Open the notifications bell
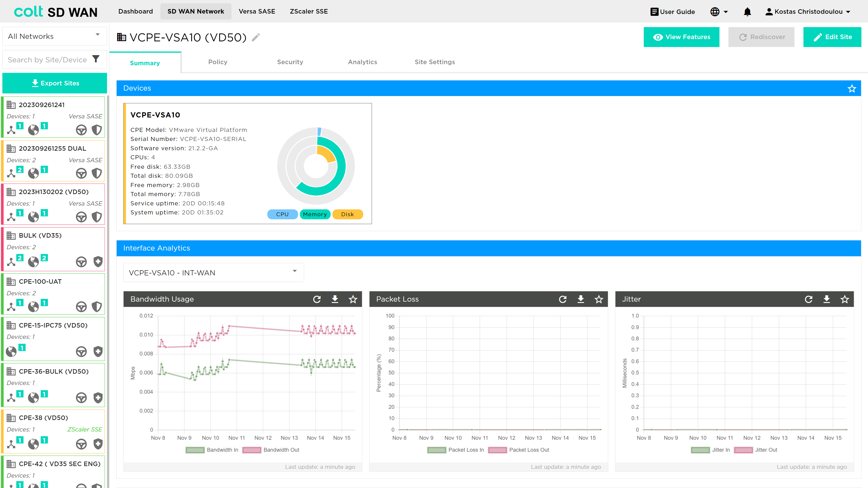 click(x=747, y=12)
